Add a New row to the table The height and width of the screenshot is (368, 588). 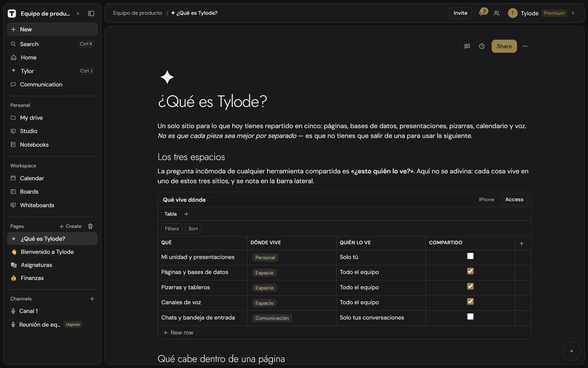pyautogui.click(x=178, y=333)
